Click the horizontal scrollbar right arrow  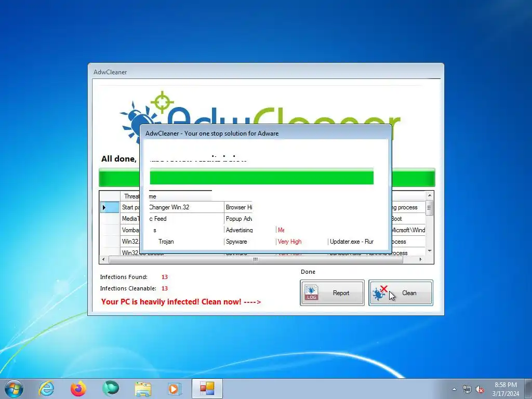pos(421,260)
